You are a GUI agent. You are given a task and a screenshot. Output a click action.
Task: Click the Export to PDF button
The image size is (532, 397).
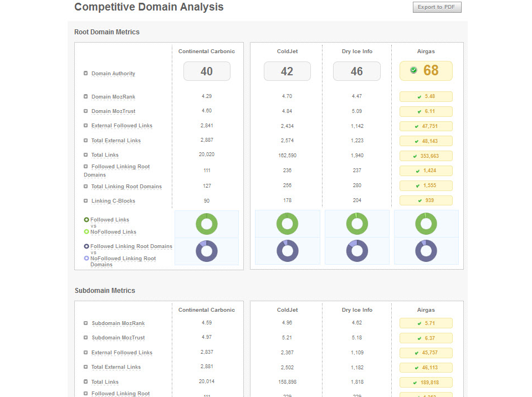tap(437, 7)
